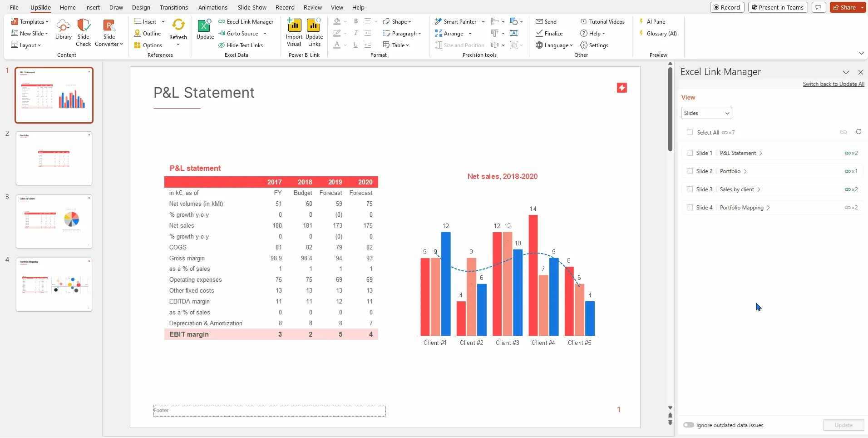Open the View Slides dropdown
This screenshot has width=868, height=438.
click(x=706, y=113)
